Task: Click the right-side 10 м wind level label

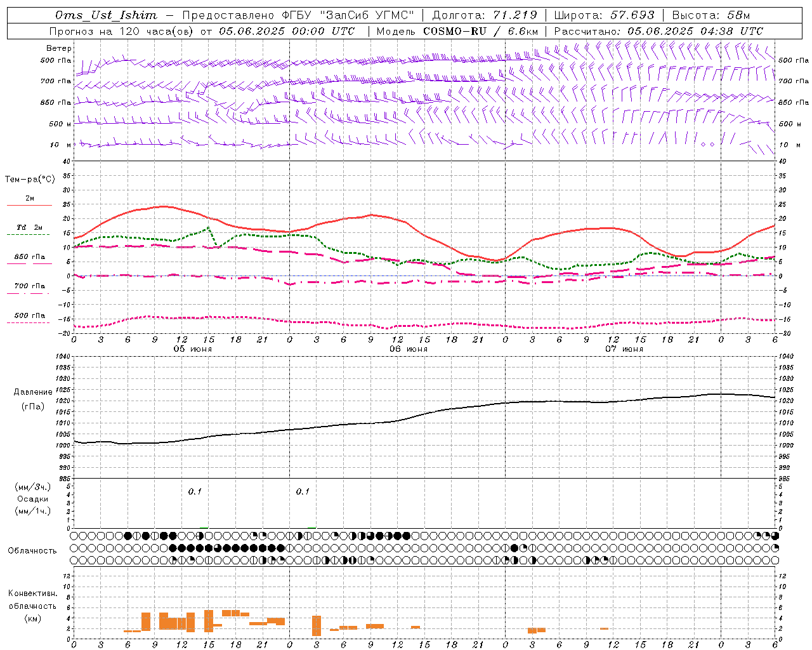Action: [x=789, y=145]
